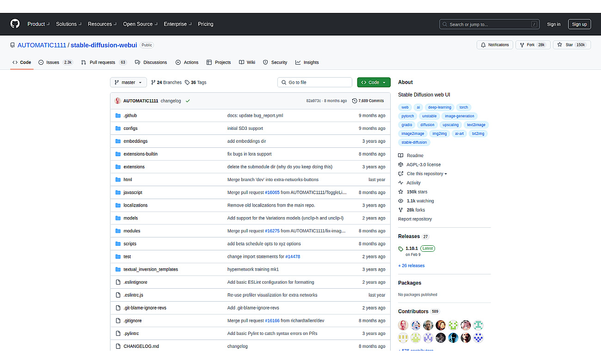Viewport: 601px width, 364px height.
Task: Click the + 26 releases link
Action: pos(411,266)
